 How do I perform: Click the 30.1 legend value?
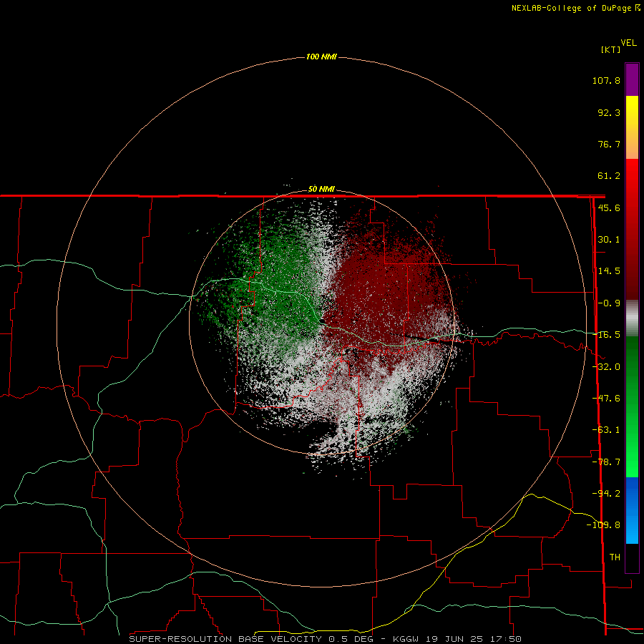pyautogui.click(x=609, y=240)
